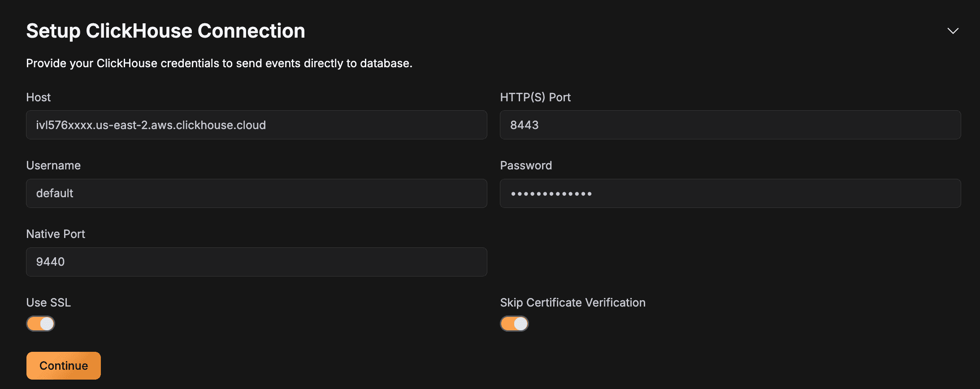Screen dimensions: 980x389
Task: Edit the Native Port field
Action: pos(256,262)
